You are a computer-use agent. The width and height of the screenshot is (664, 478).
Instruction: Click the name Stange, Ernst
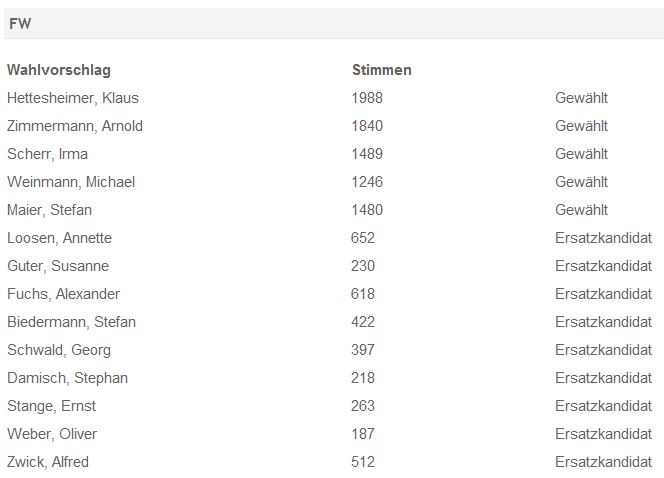(52, 406)
